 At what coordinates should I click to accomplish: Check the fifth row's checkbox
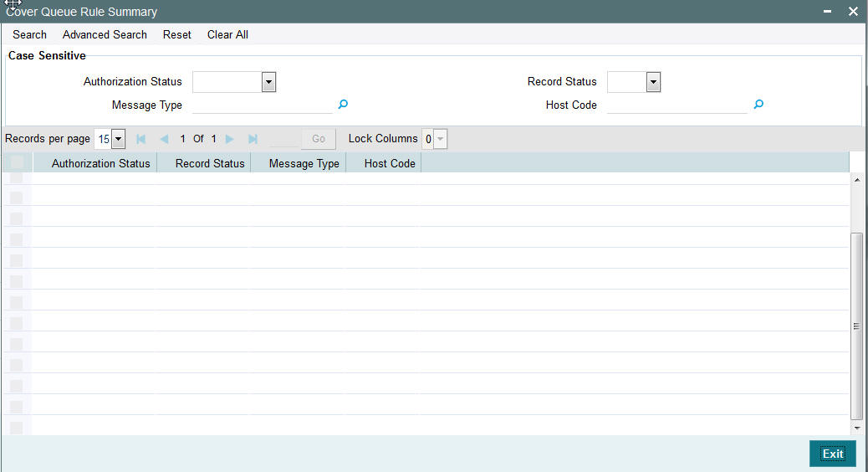tap(17, 260)
